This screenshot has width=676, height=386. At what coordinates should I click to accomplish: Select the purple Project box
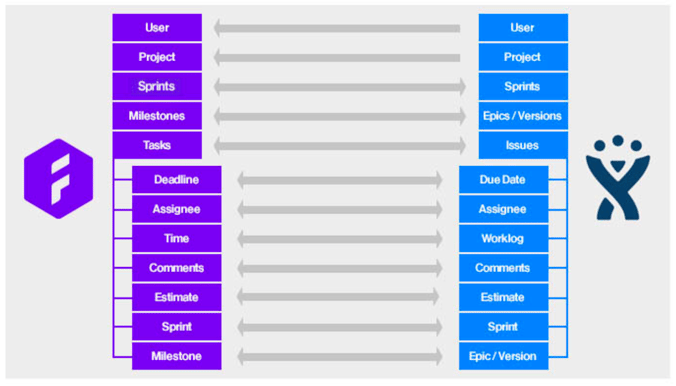(157, 57)
